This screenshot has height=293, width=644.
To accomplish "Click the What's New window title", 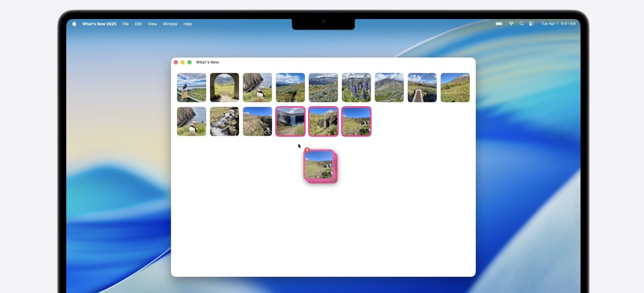I will point(208,62).
